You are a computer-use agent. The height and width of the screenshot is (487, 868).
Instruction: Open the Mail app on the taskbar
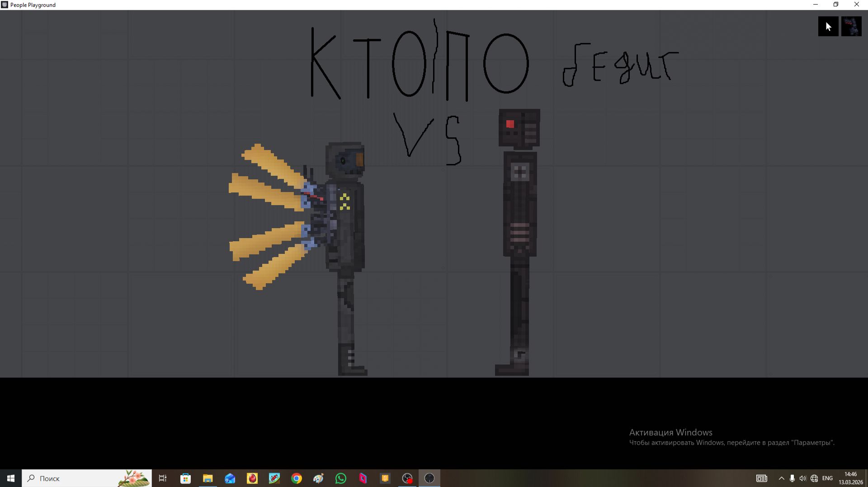(x=230, y=478)
